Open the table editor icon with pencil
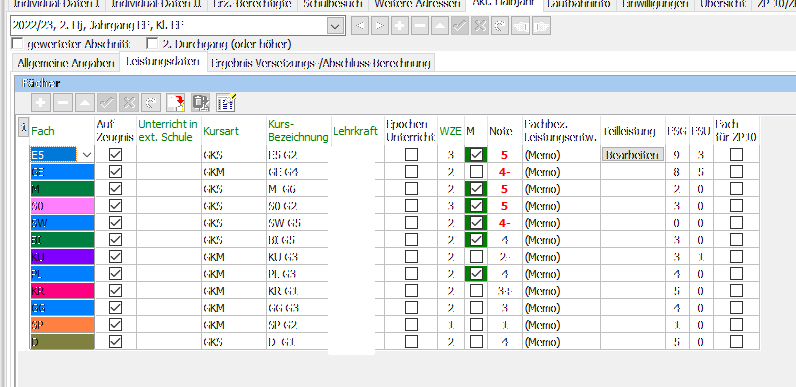 click(x=225, y=103)
